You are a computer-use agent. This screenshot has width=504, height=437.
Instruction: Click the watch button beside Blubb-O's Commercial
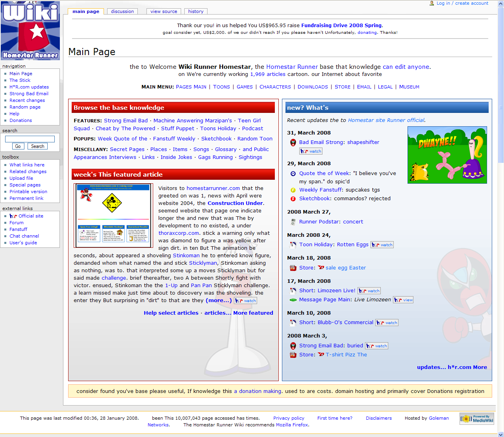tap(387, 323)
